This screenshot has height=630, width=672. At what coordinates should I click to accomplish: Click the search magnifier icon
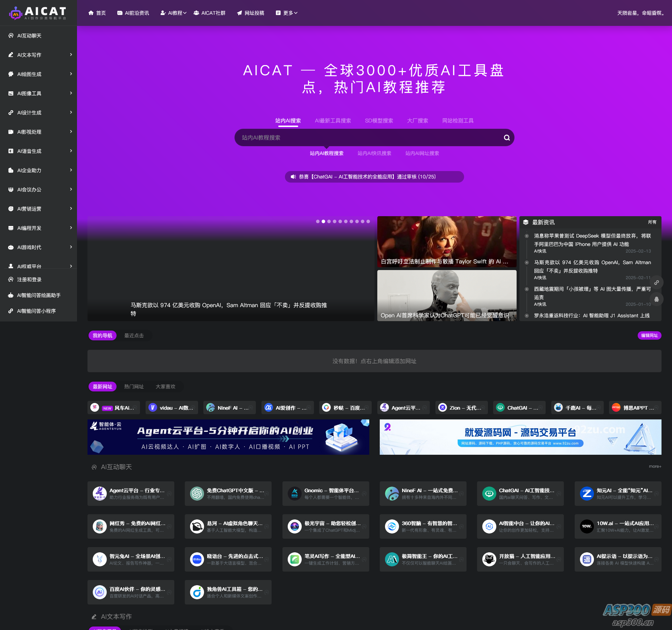(x=506, y=138)
